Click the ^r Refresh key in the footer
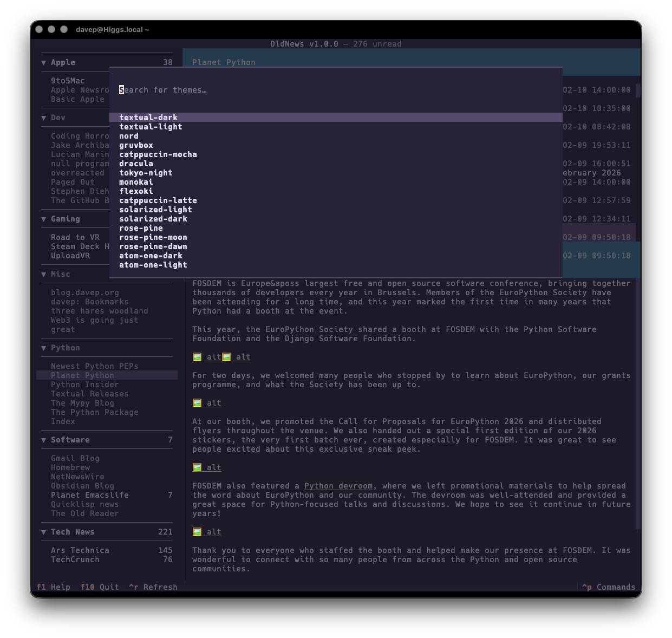The height and width of the screenshot is (638, 672). pyautogui.click(x=153, y=587)
